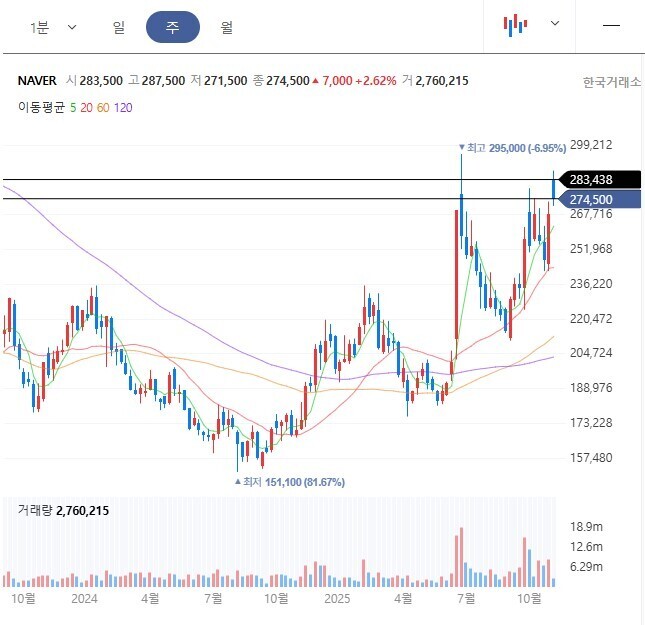Expand the chart type dropdown chevron
The image size is (645, 625).
(x=555, y=23)
